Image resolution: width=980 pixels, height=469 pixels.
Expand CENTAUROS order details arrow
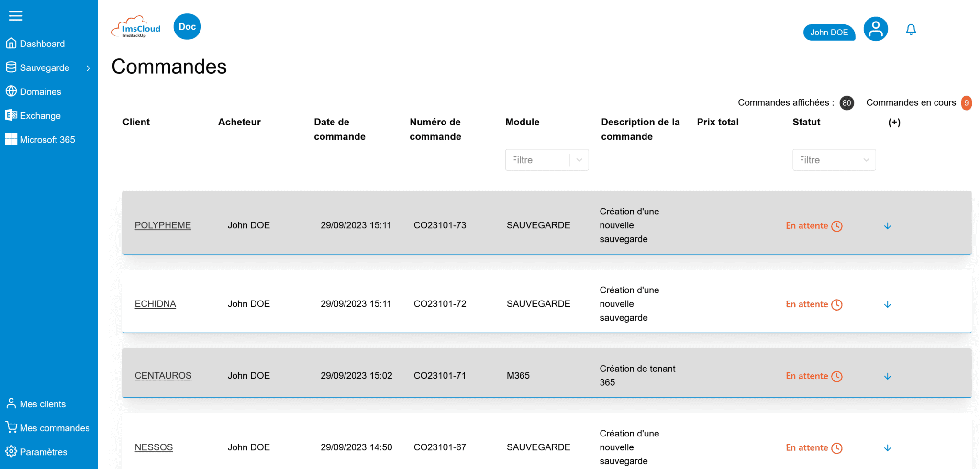point(887,376)
